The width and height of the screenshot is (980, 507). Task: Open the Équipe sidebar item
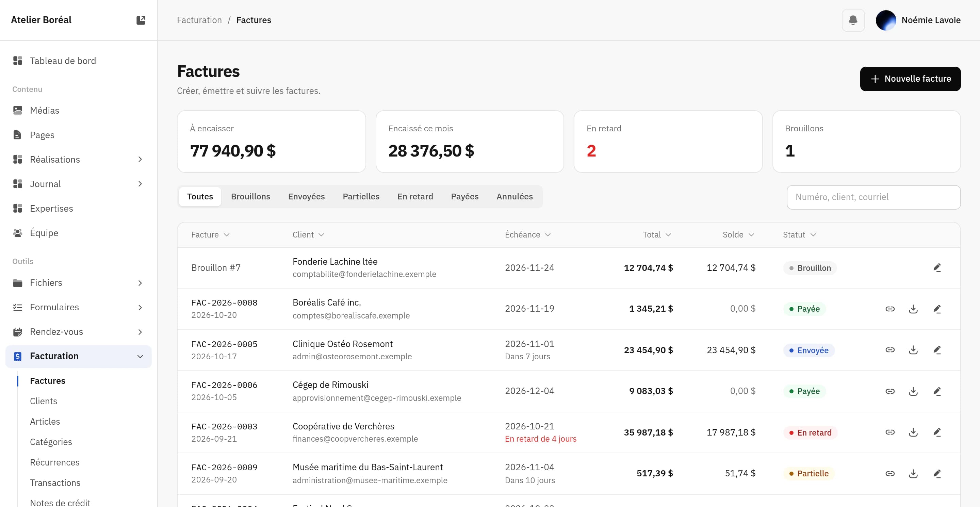(x=78, y=233)
